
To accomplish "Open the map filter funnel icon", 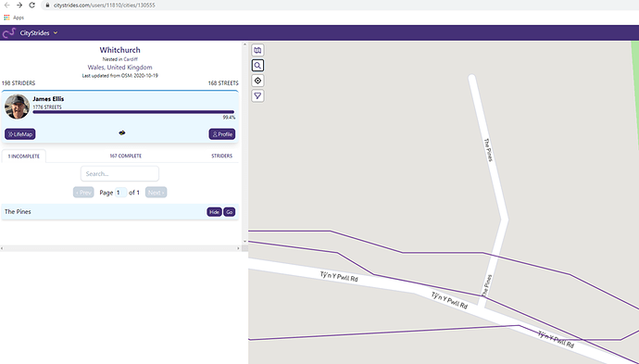I will click(257, 95).
